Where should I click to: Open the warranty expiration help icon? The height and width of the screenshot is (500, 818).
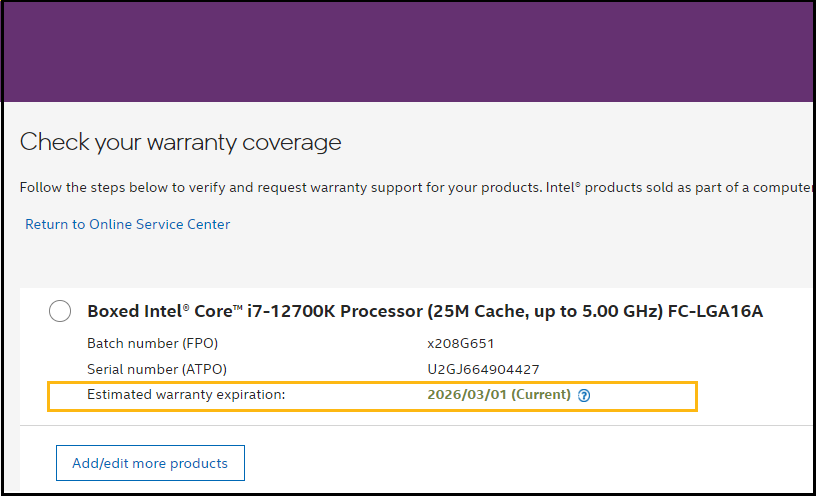pos(584,396)
